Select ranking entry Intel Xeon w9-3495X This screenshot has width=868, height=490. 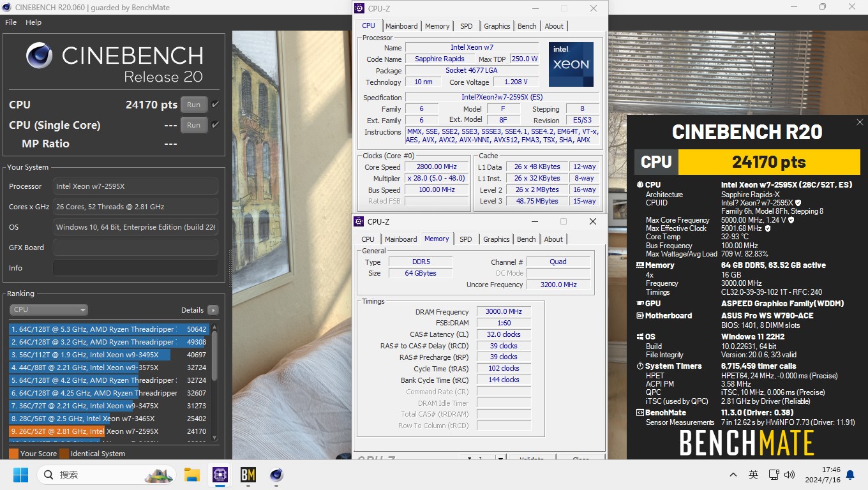(x=109, y=355)
